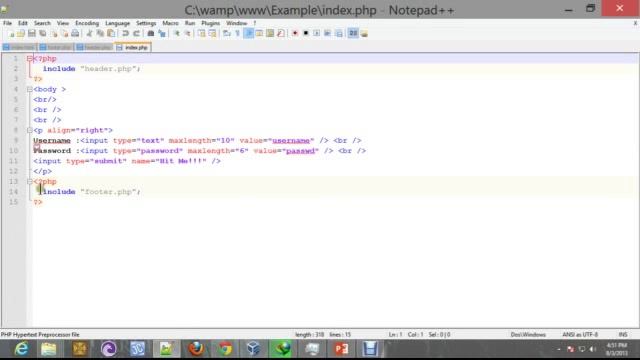This screenshot has width=640, height=360.
Task: Click the Save All toolbar icon
Action: [x=42, y=33]
